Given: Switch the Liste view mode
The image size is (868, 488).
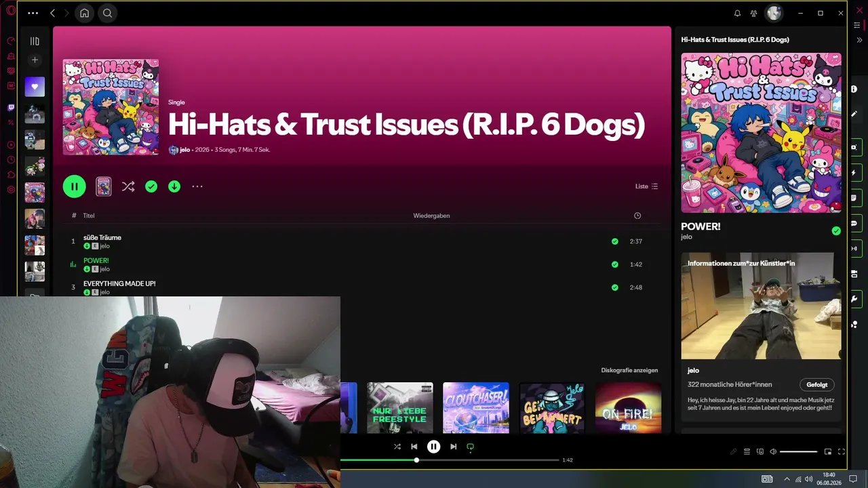Looking at the screenshot, I should pyautogui.click(x=646, y=186).
